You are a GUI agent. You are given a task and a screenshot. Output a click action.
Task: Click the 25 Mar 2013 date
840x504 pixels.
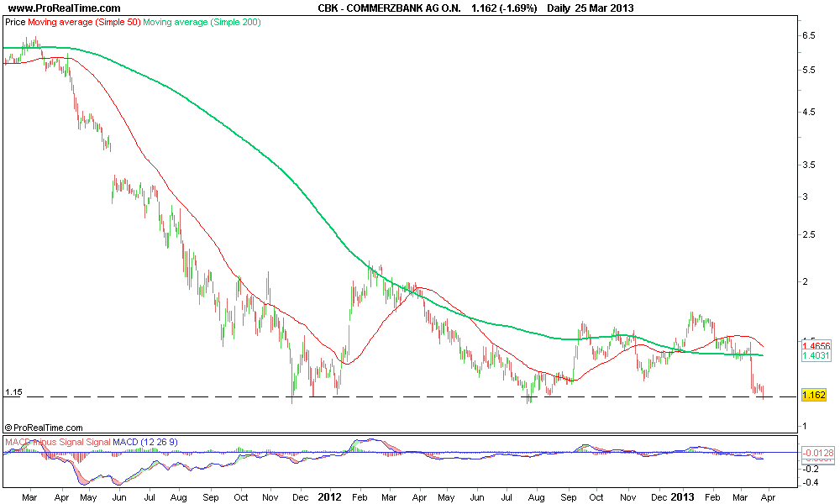[604, 8]
